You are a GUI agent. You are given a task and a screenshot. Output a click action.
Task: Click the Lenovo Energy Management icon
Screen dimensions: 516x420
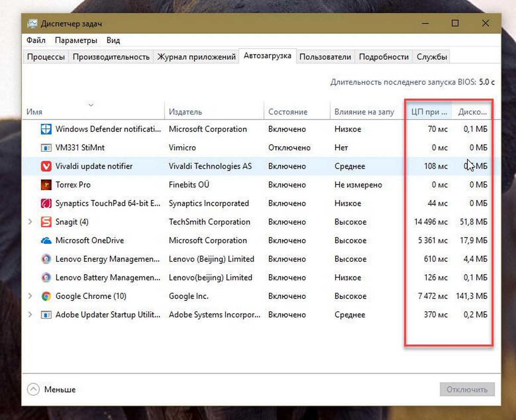pos(46,259)
